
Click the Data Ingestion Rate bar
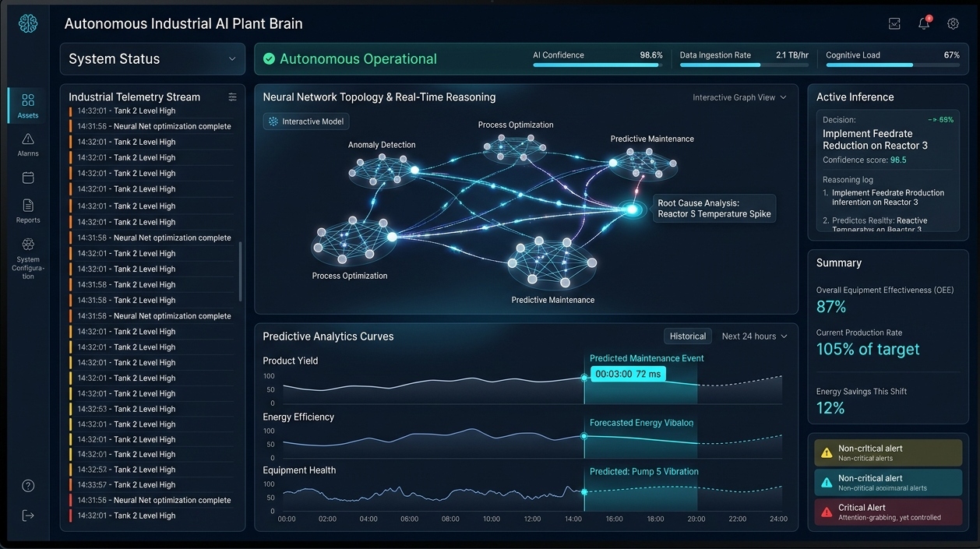744,65
